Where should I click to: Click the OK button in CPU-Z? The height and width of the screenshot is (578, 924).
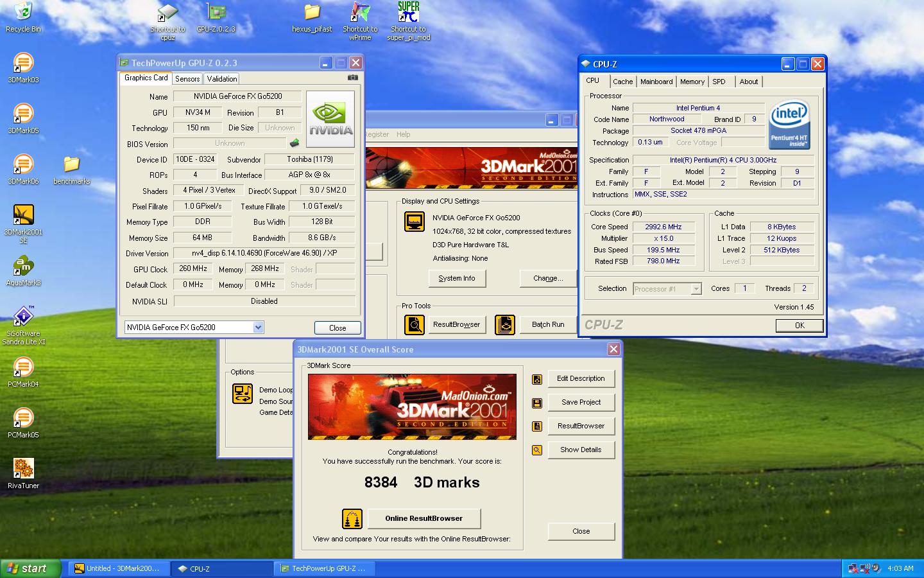[800, 326]
